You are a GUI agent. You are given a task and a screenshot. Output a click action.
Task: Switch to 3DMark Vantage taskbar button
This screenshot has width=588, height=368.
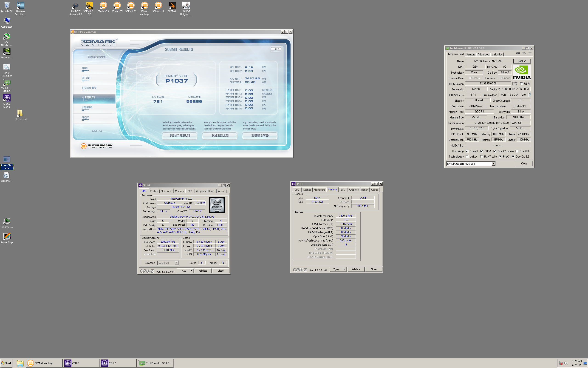[x=44, y=363]
